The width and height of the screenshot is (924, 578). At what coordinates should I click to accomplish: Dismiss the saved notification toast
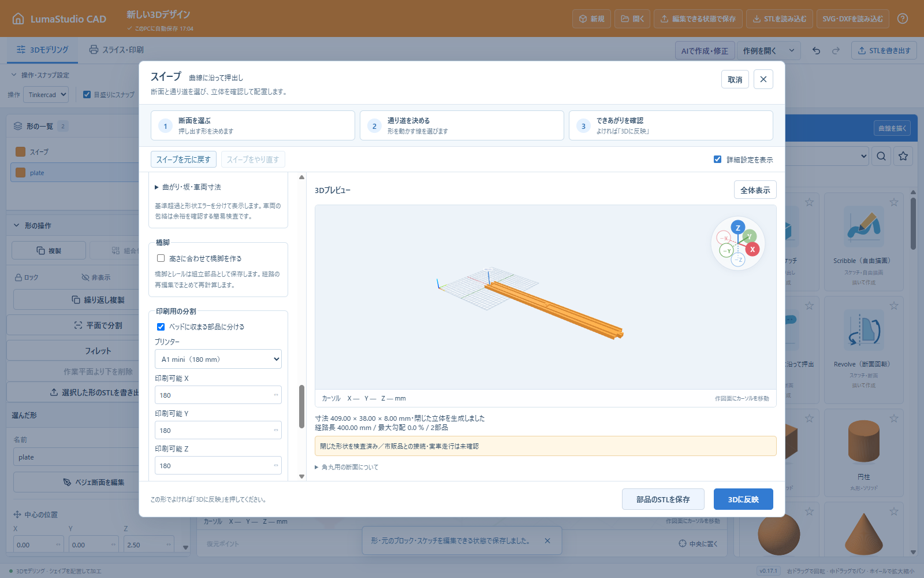pyautogui.click(x=547, y=541)
